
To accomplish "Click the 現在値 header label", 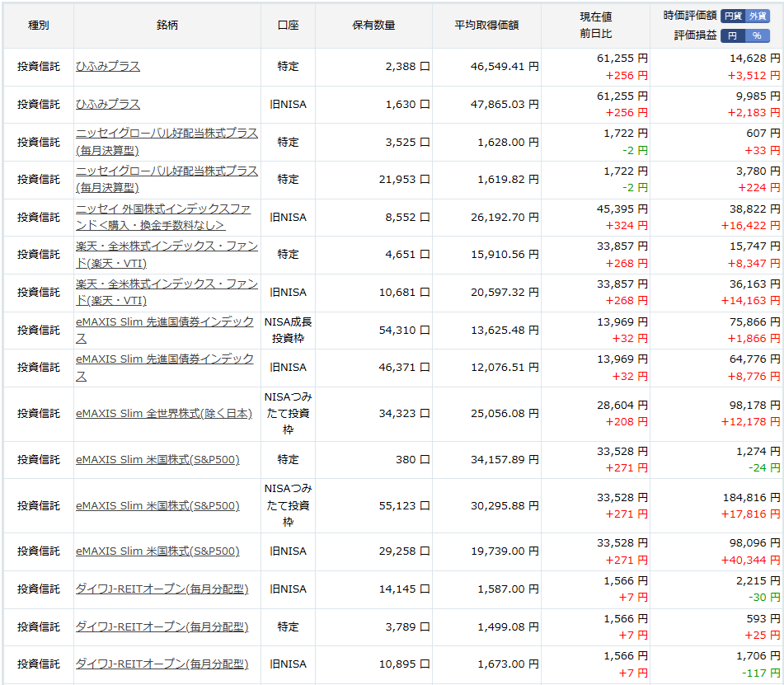I will (595, 17).
